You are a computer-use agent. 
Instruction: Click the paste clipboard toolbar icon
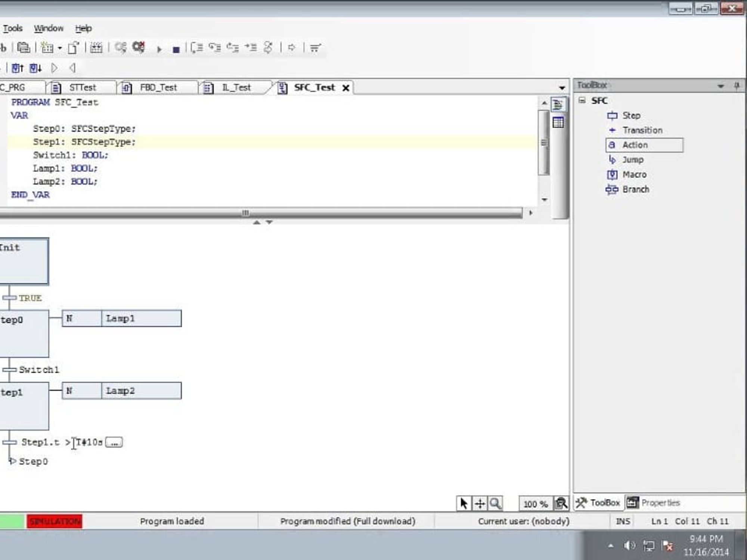24,47
